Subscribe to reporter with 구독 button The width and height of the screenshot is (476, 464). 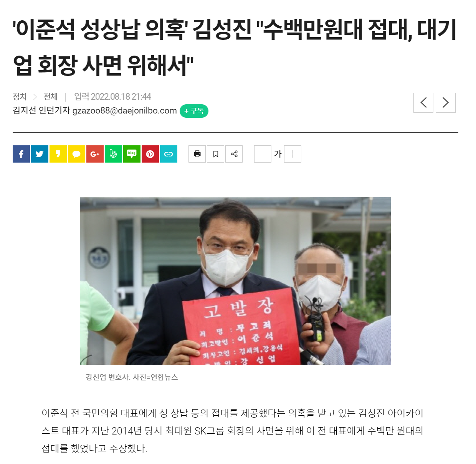coord(194,111)
